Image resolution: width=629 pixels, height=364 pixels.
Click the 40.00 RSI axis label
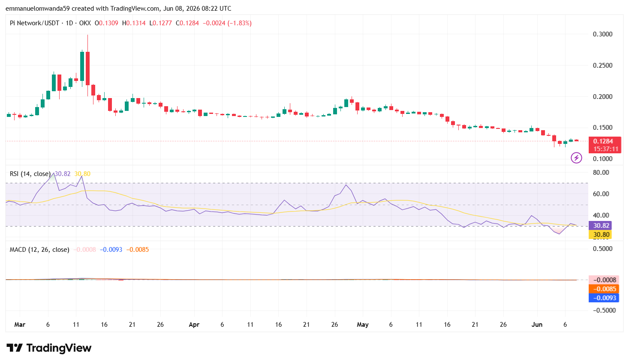pos(601,215)
